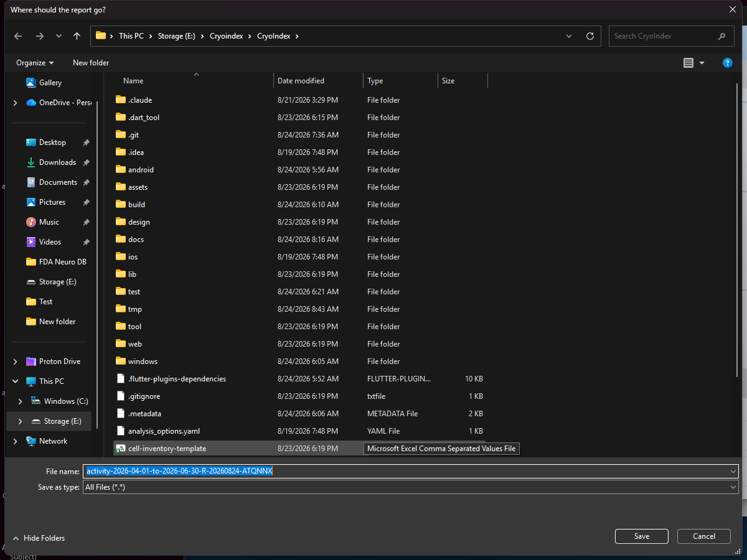
Task: Open Music in quick access
Action: (49, 222)
